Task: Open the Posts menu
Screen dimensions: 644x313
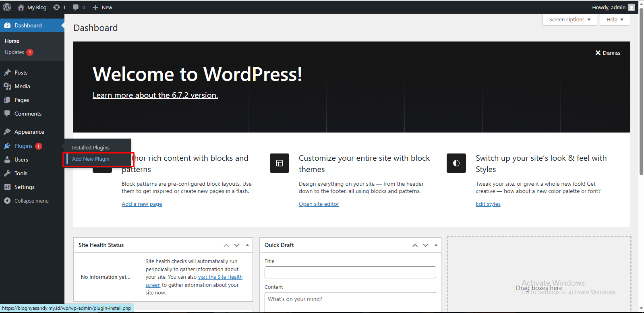Action: [x=21, y=73]
